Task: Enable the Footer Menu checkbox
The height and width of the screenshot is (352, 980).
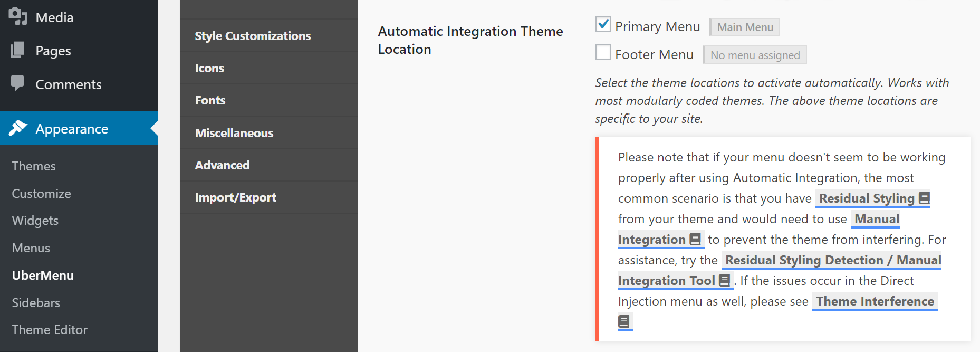Action: tap(602, 51)
